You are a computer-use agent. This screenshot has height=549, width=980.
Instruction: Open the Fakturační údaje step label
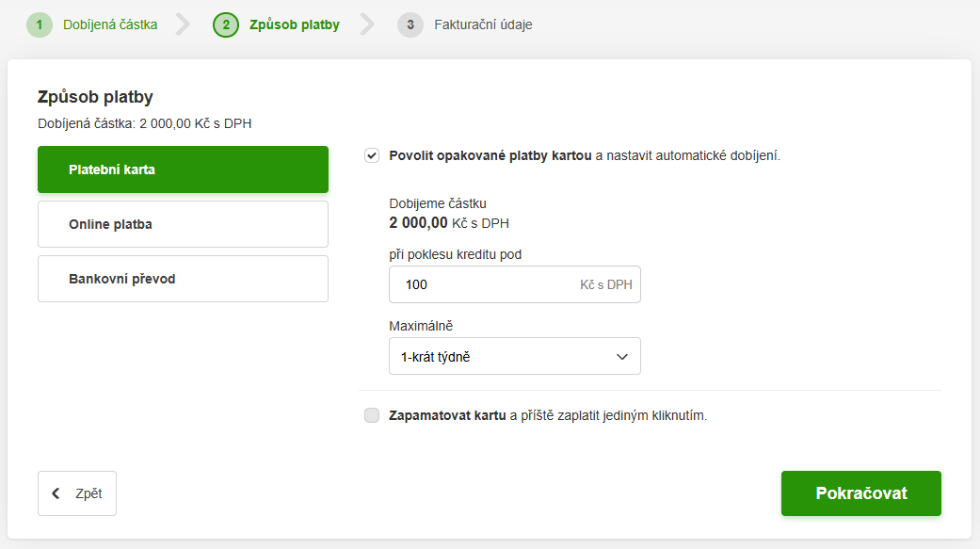(x=483, y=24)
